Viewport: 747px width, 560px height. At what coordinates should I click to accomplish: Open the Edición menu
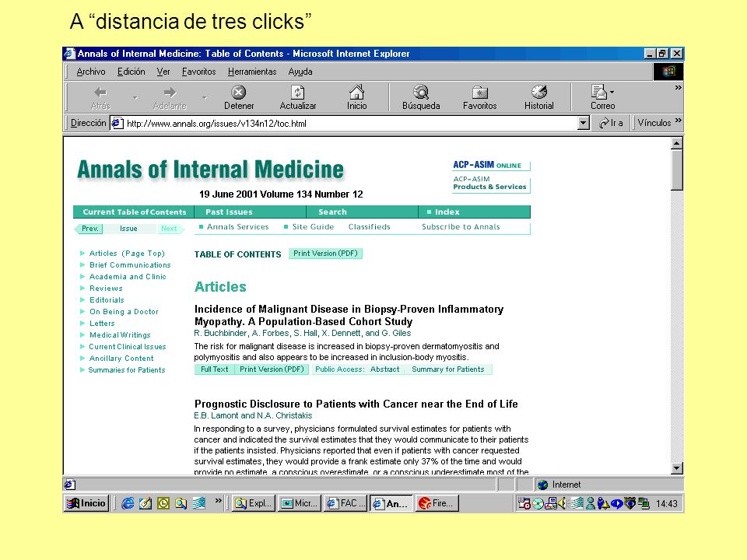click(x=131, y=72)
